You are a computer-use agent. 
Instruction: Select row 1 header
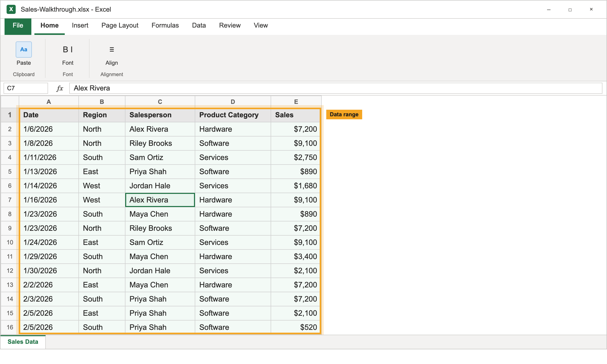tap(10, 115)
